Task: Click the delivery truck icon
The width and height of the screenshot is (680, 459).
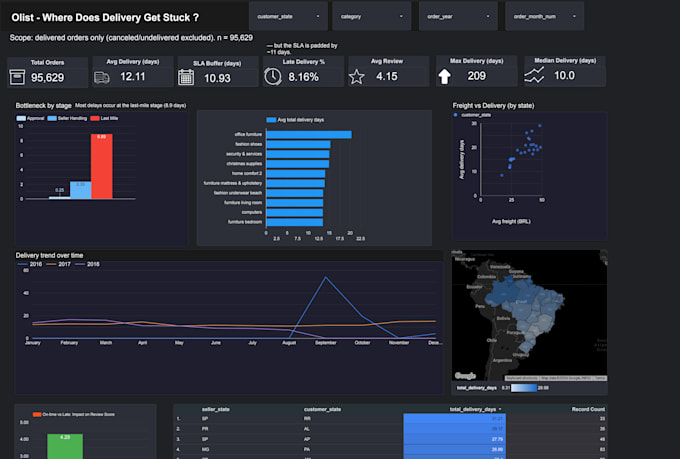Action: (101, 78)
